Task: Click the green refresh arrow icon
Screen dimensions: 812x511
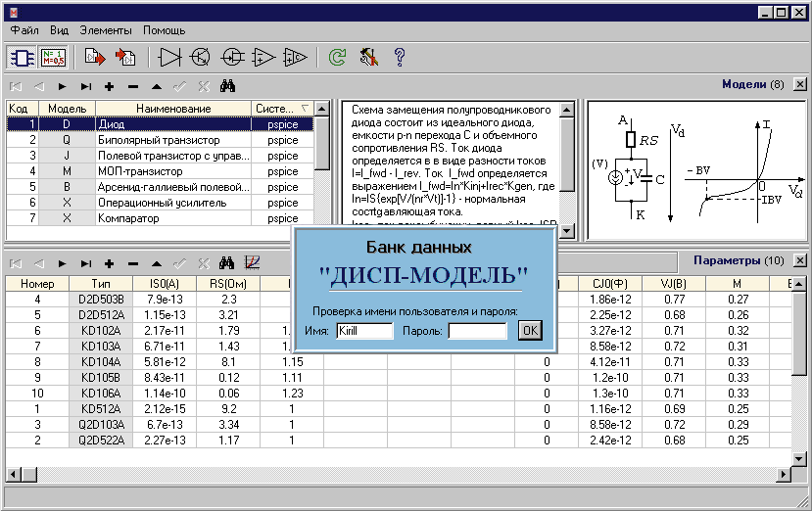Action: pos(337,58)
